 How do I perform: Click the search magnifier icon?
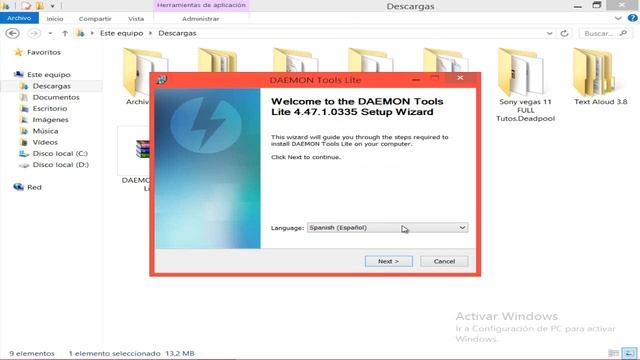tap(623, 33)
